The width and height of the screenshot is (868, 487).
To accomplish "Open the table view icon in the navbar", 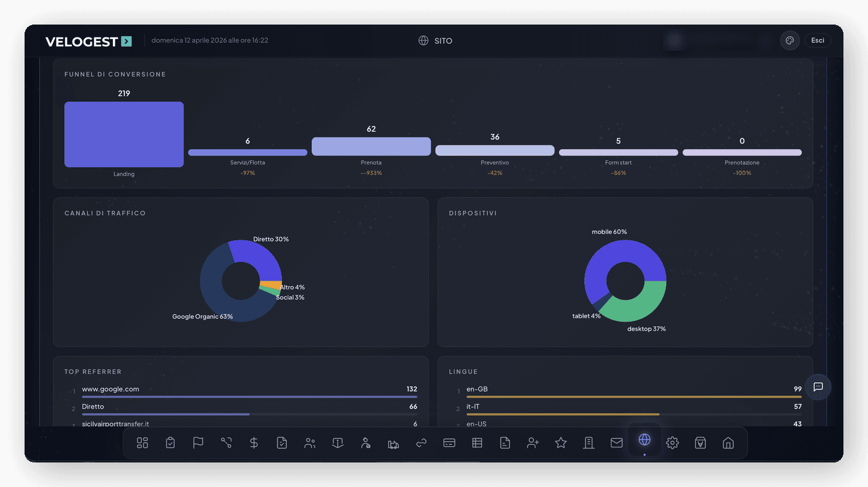I will click(477, 443).
